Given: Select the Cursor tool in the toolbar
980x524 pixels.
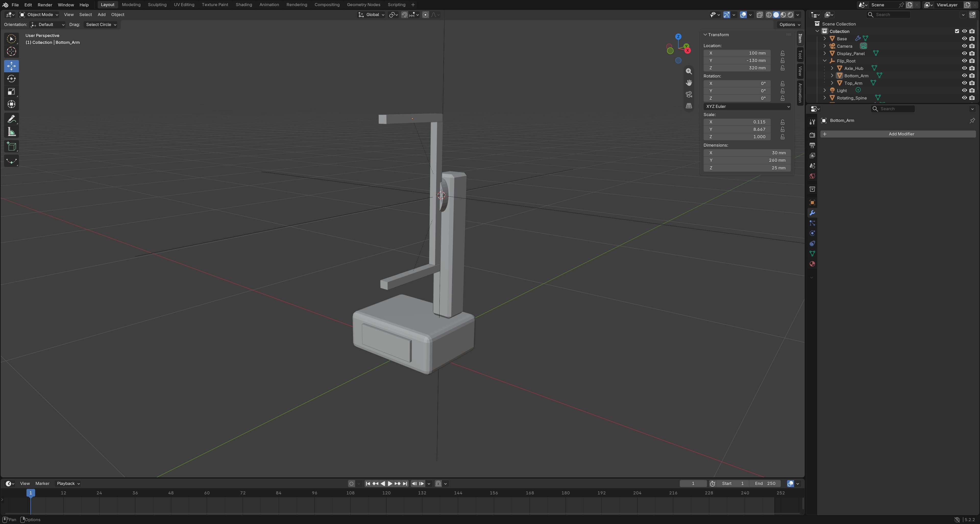Looking at the screenshot, I should click(11, 51).
